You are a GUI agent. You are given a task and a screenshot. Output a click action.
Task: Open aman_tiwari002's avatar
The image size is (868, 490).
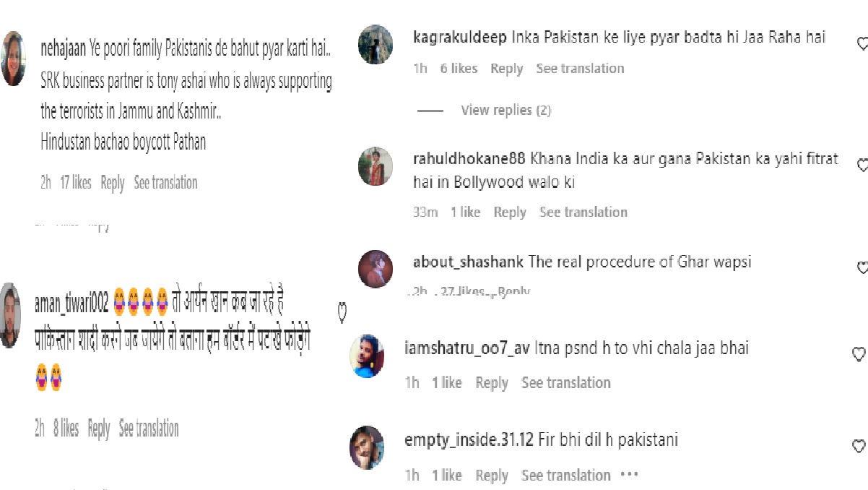(x=9, y=315)
